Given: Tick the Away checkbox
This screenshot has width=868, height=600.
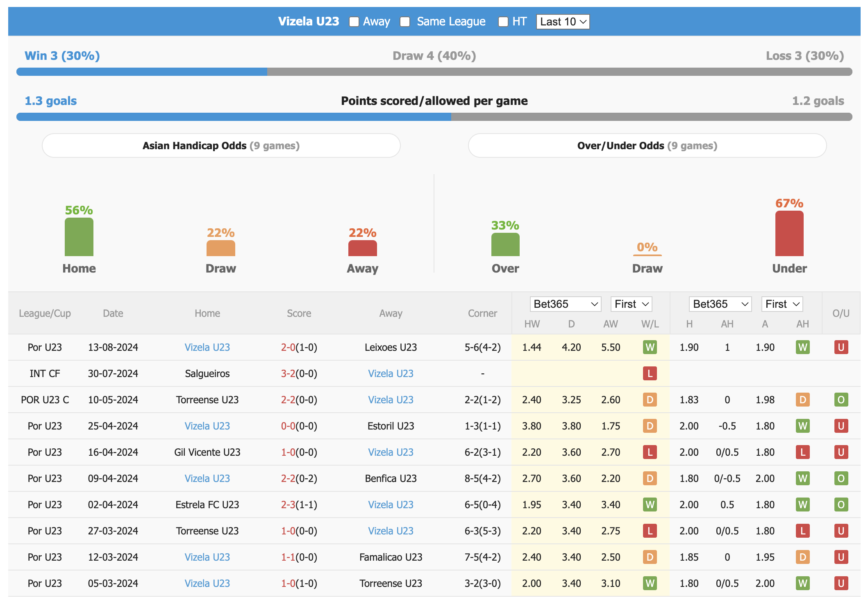Looking at the screenshot, I should click(354, 22).
